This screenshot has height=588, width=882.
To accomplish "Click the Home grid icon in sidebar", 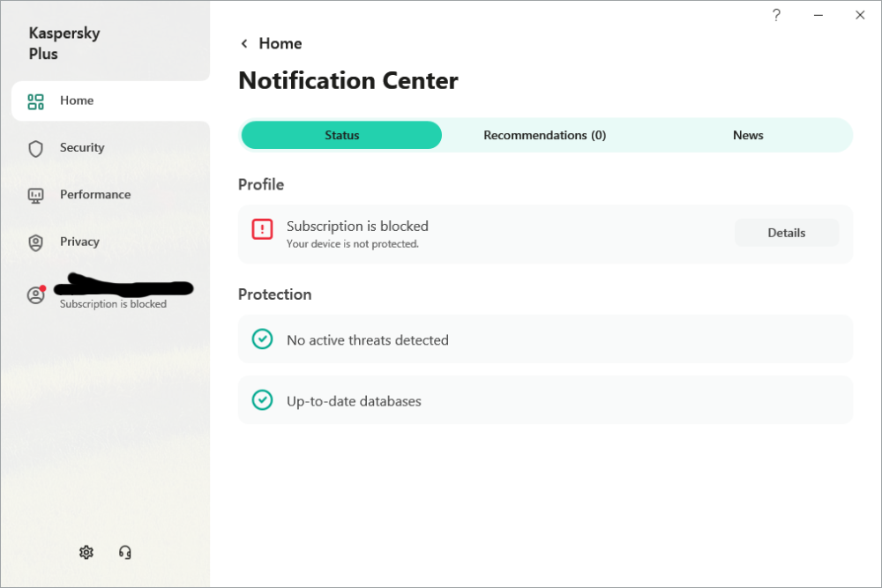I will [35, 101].
